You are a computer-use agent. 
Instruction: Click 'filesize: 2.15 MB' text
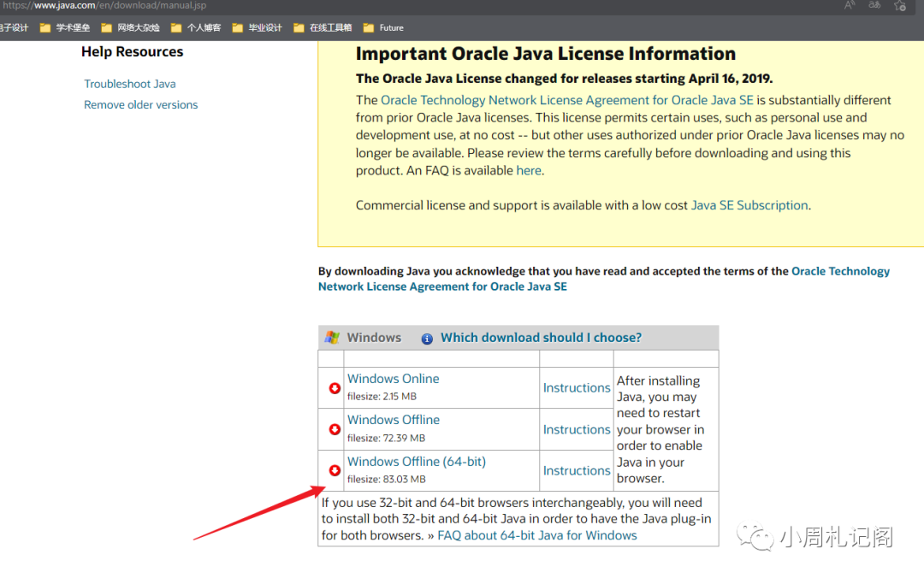(x=382, y=397)
